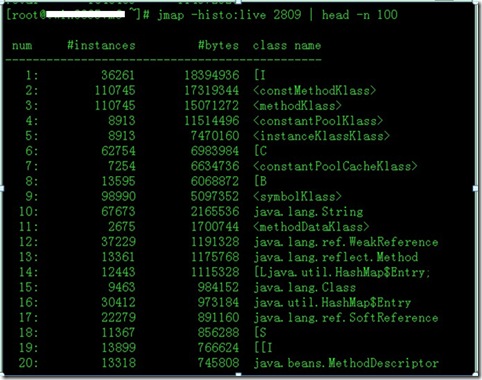Click the jmap -histo:live command text
The width and height of the screenshot is (482, 380).
click(x=277, y=15)
